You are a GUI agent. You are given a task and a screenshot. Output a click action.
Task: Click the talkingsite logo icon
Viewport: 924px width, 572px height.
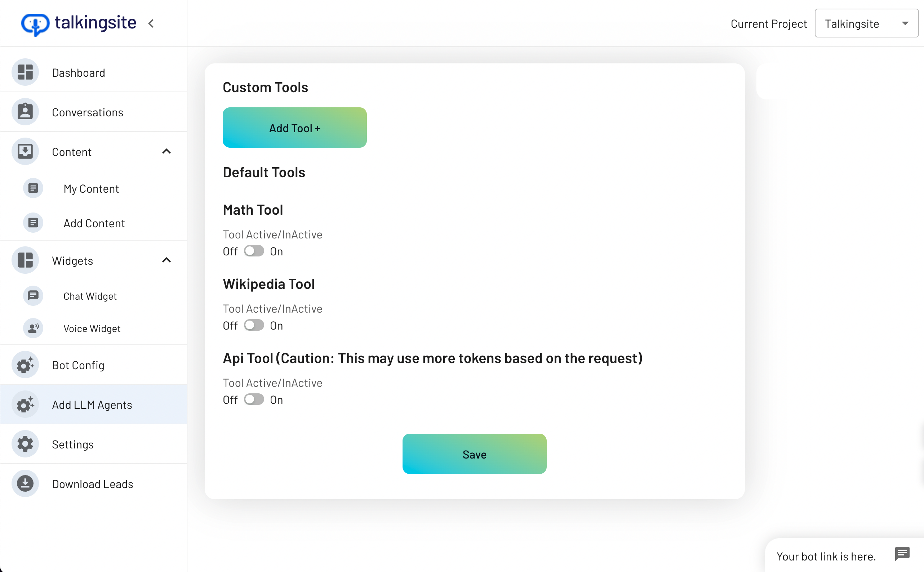click(x=35, y=24)
